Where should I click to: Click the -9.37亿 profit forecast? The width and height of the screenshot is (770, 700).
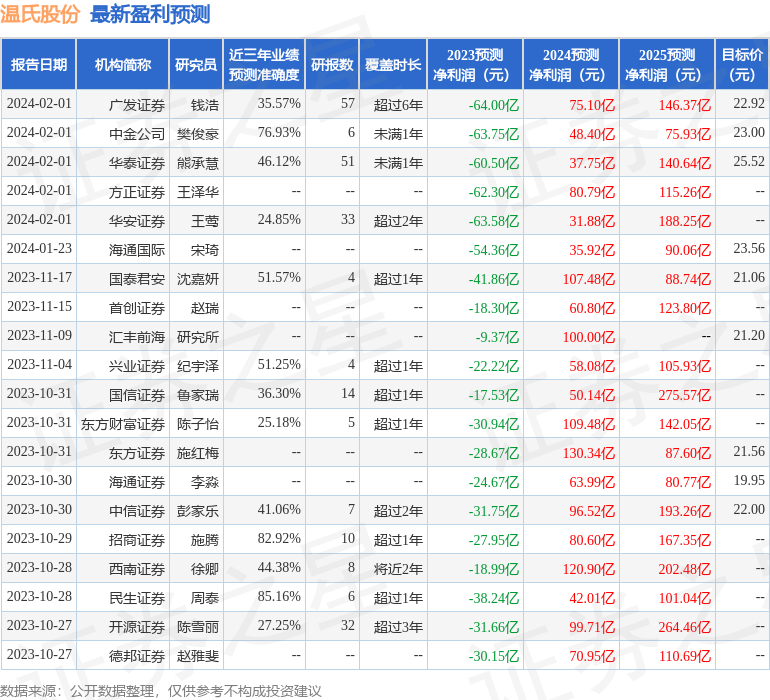click(x=497, y=336)
